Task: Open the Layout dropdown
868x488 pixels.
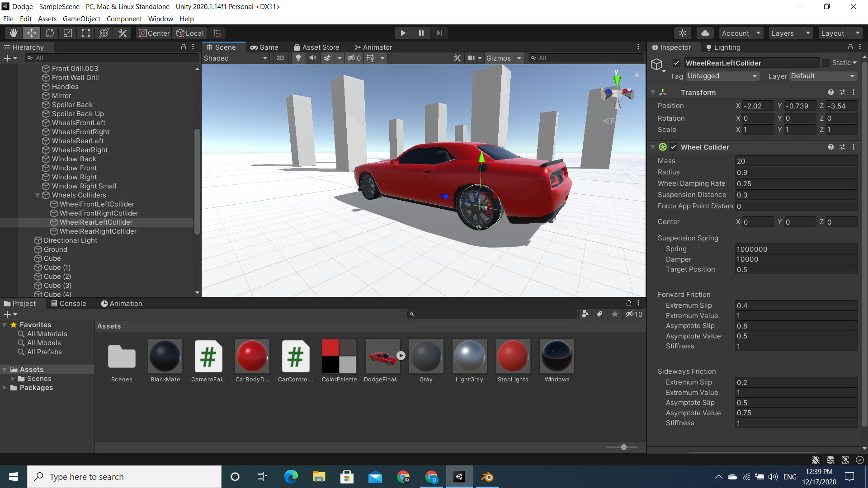Action: [x=840, y=33]
